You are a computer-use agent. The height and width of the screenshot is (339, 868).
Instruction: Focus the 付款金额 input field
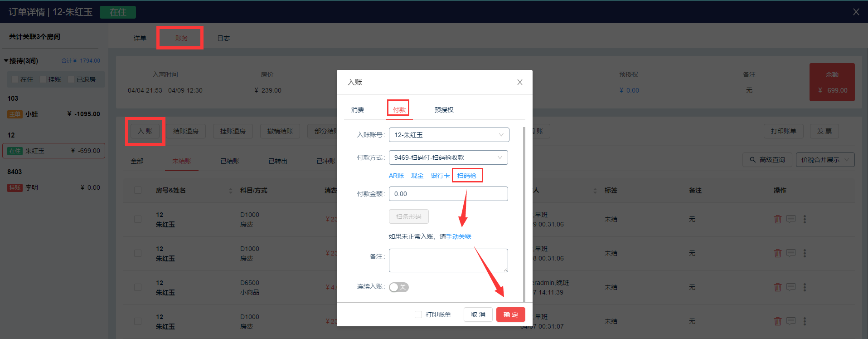(x=448, y=194)
